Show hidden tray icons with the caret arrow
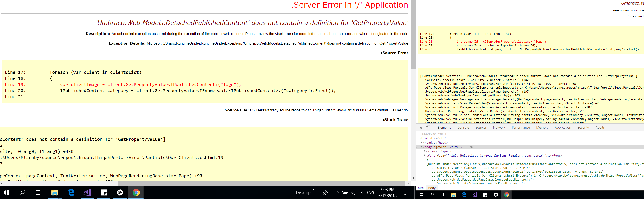The height and width of the screenshot is (199, 644). [337, 192]
